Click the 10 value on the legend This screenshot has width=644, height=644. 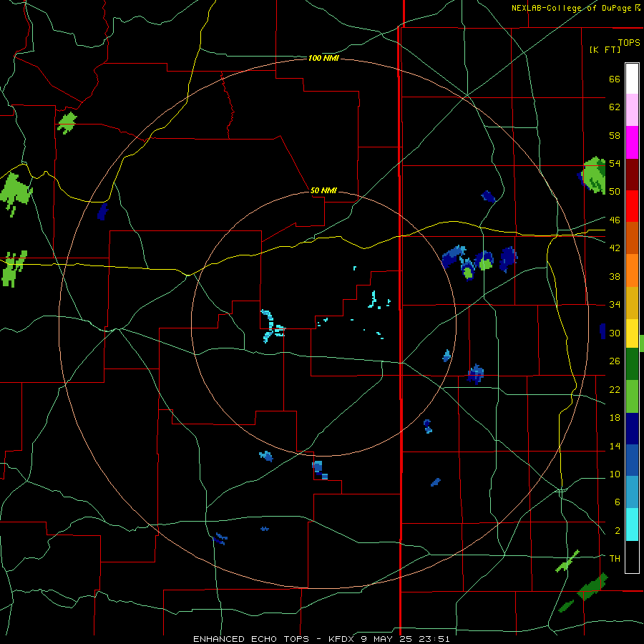615,474
